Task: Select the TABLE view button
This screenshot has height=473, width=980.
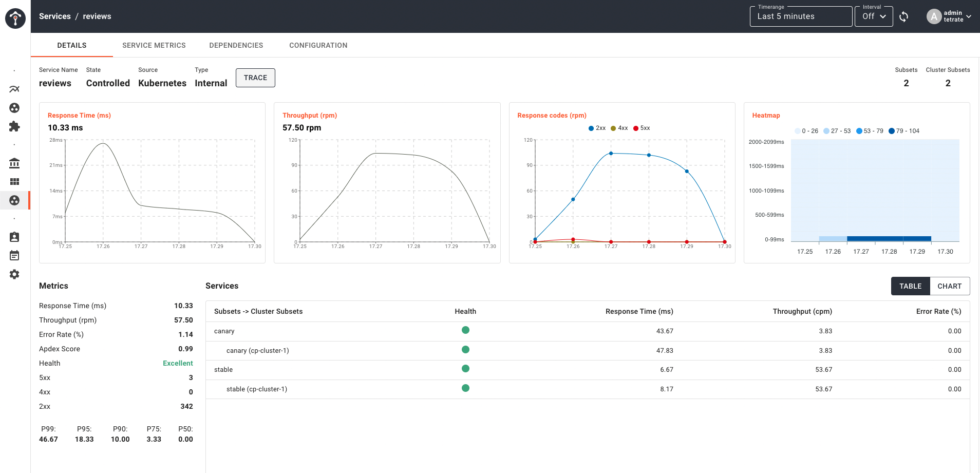Action: [910, 286]
